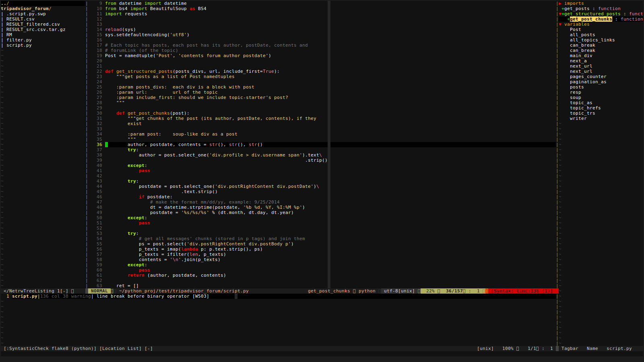Jump to variable topic_hrefs in Tagbar
644x362 pixels.
pos(585,108)
